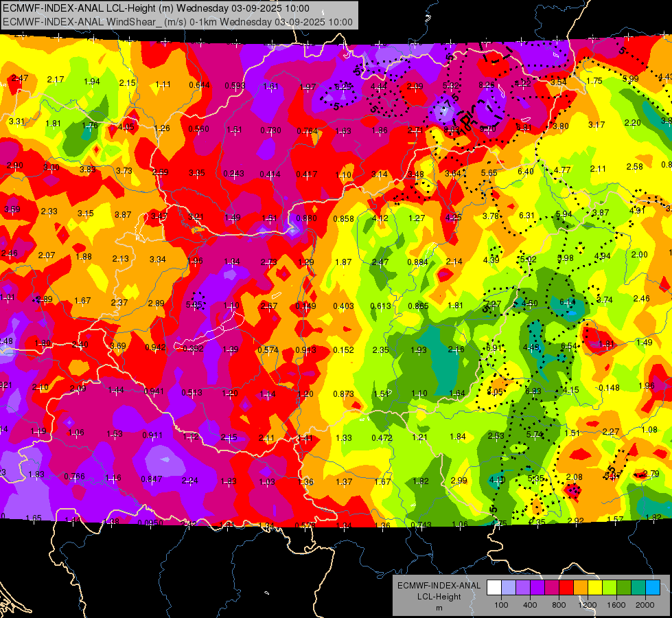Choose the dark green legend swatch
Image resolution: width=672 pixels, height=618 pixels.
tap(624, 588)
